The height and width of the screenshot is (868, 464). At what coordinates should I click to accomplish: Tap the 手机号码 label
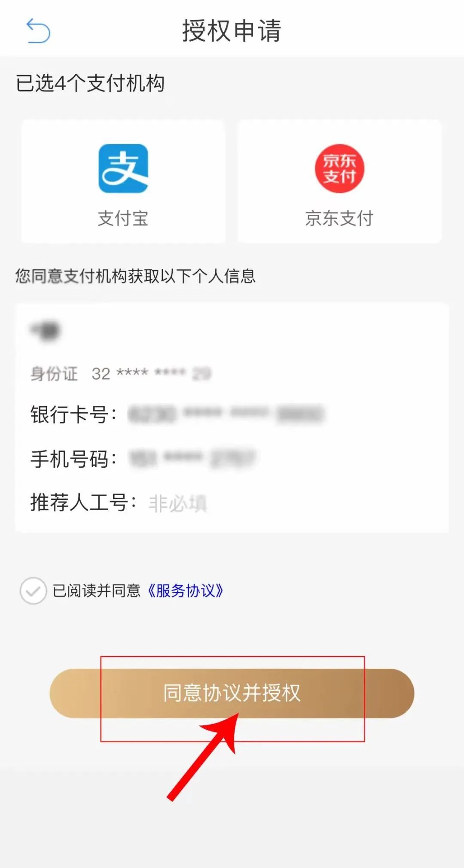(x=73, y=459)
